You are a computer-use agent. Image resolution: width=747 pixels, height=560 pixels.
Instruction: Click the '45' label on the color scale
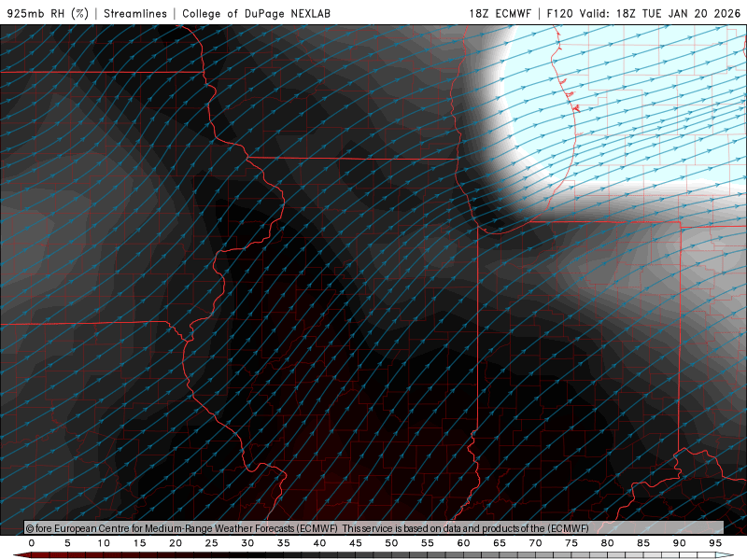tap(356, 543)
